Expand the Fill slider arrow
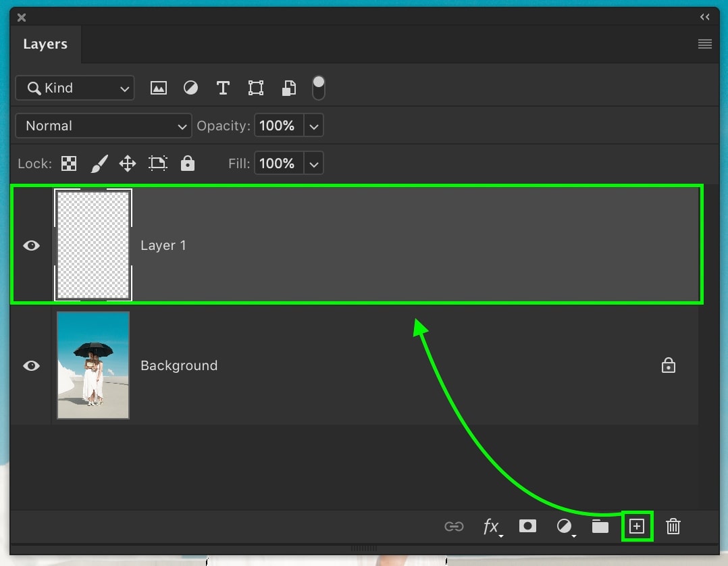Image resolution: width=728 pixels, height=566 pixels. click(314, 164)
